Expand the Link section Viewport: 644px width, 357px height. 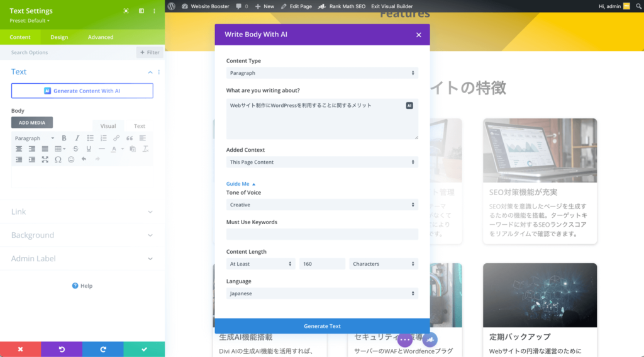click(x=82, y=212)
